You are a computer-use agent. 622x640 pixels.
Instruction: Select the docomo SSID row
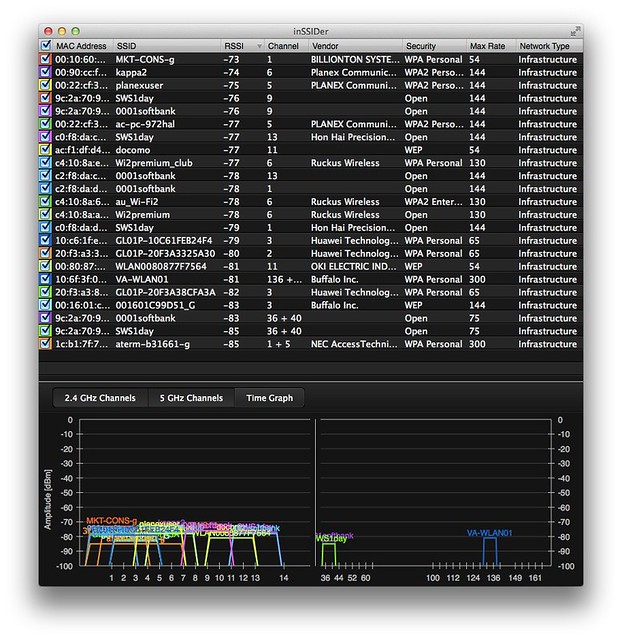point(311,150)
